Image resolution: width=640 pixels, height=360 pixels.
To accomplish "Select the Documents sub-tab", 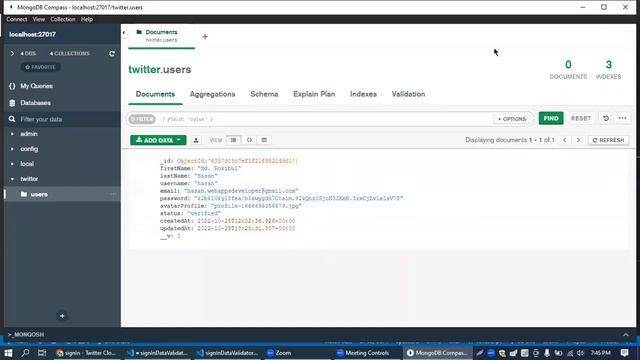I will 155,94.
